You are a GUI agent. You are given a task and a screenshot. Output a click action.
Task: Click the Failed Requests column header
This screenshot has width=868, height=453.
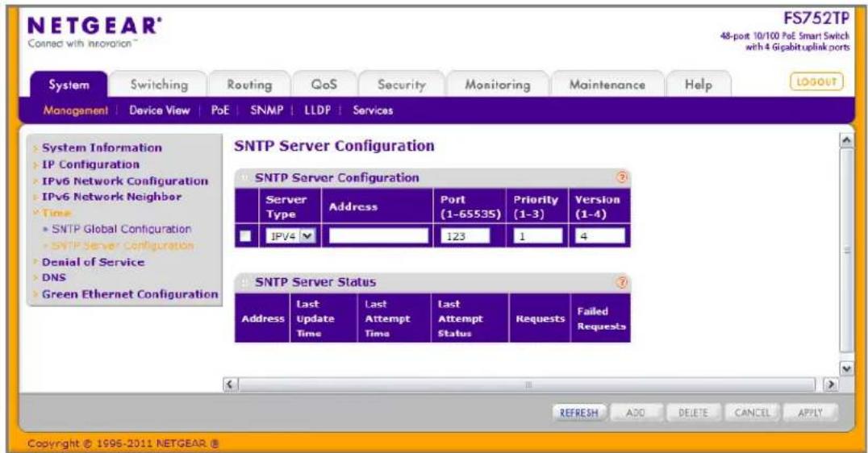click(601, 318)
